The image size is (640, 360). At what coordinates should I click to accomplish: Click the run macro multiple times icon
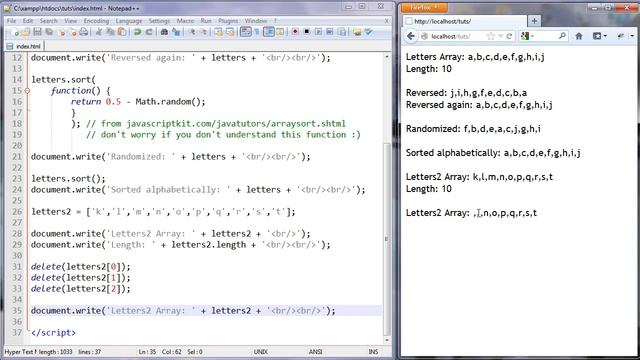coord(330,32)
